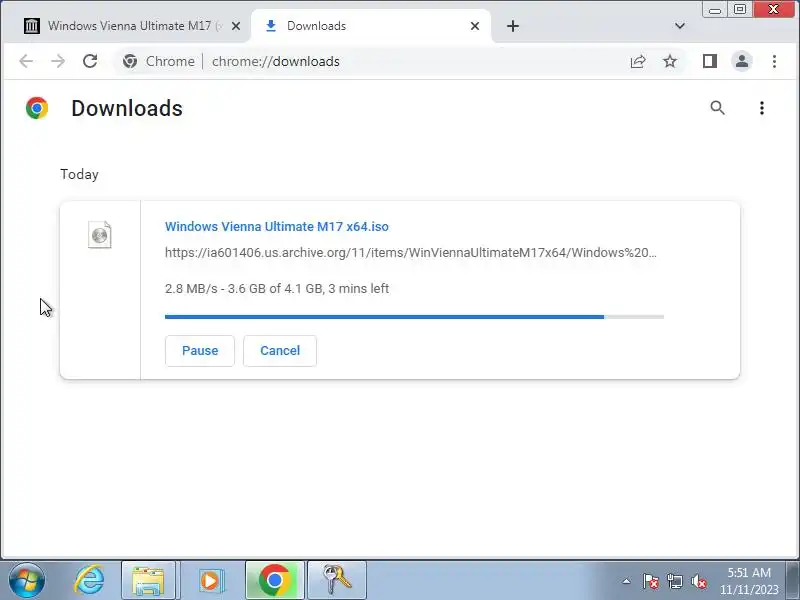This screenshot has height=600, width=800.
Task: Show hidden tray icons arrow
Action: click(626, 581)
